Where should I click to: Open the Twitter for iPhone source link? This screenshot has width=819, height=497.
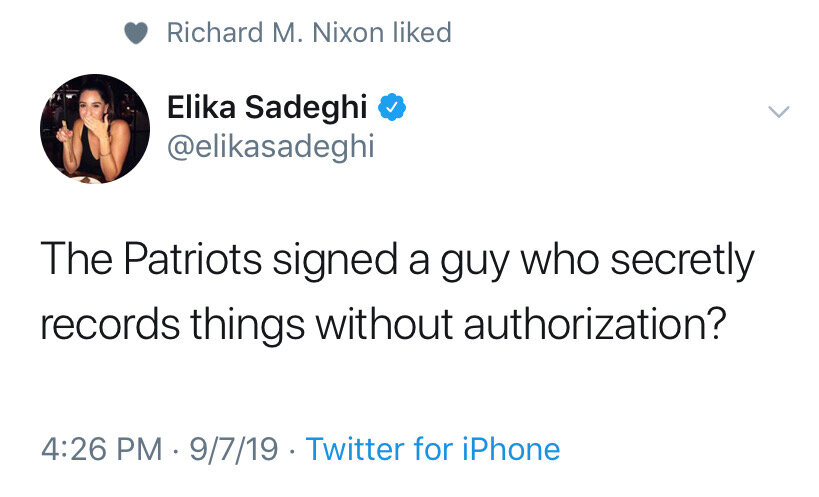[433, 449]
